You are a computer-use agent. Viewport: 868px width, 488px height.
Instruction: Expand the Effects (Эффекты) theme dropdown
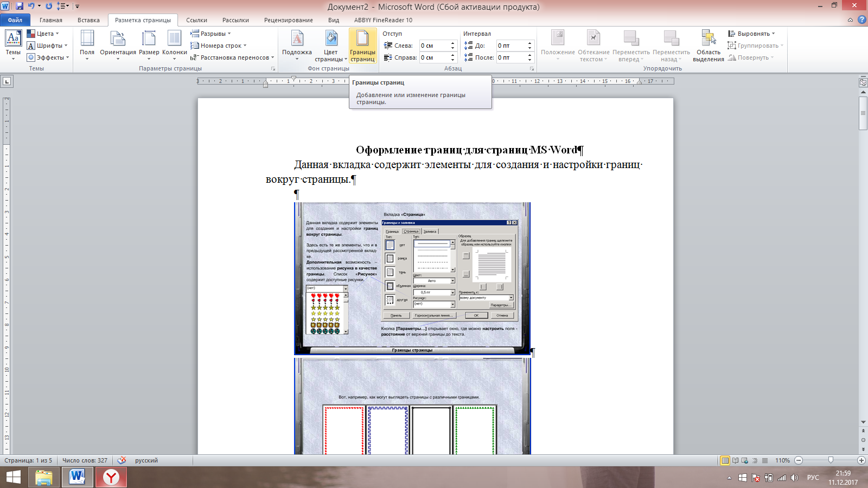(48, 57)
